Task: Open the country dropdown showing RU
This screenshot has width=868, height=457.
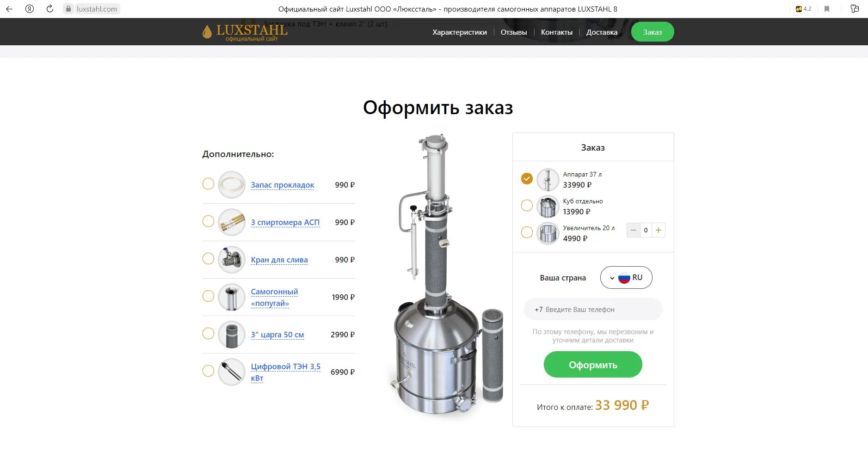Action: tap(626, 278)
